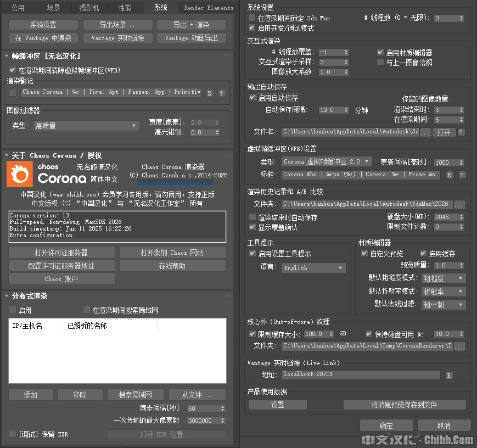Click the R icon beside the Vantage Live Link address

coord(448,376)
